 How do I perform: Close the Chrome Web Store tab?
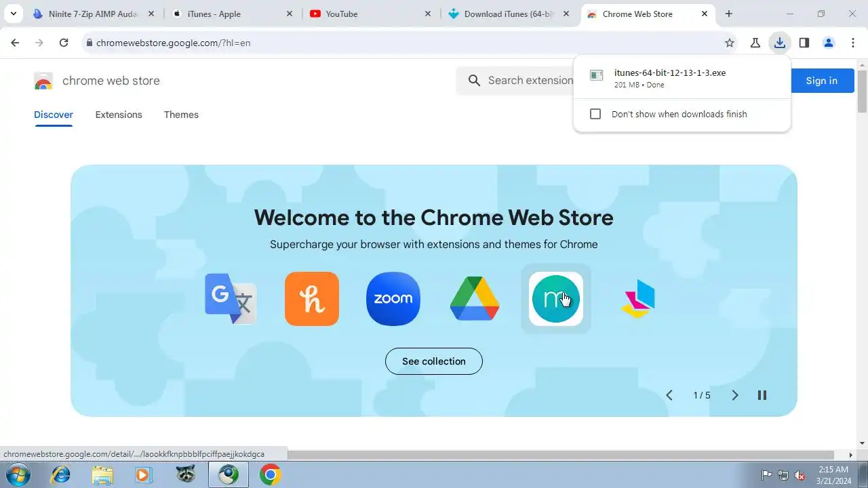tap(705, 14)
